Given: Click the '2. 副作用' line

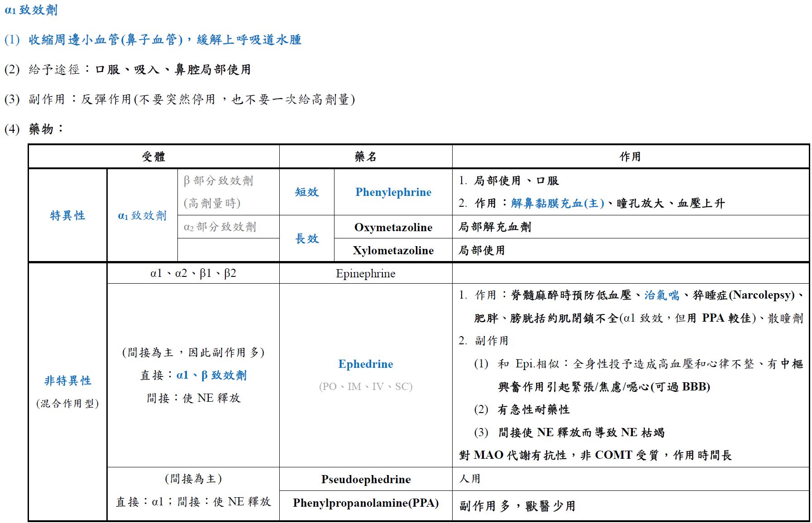Looking at the screenshot, I should tap(483, 341).
